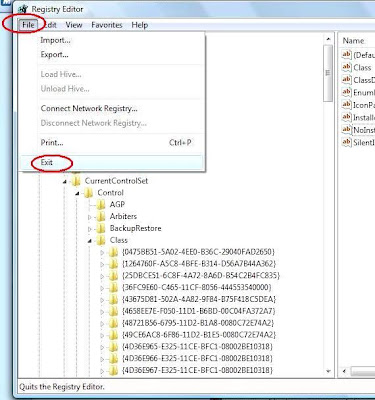The image size is (375, 400).
Task: Click the string icon beside Installe value
Action: pyautogui.click(x=347, y=117)
